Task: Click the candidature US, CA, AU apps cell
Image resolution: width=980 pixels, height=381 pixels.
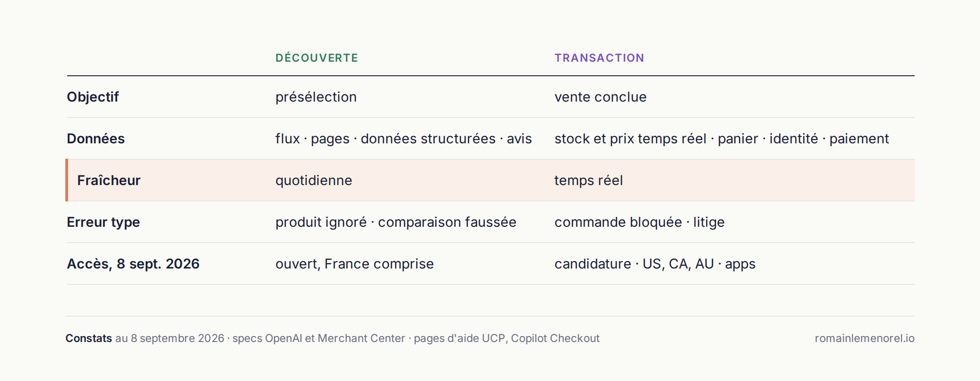Action: tap(655, 264)
